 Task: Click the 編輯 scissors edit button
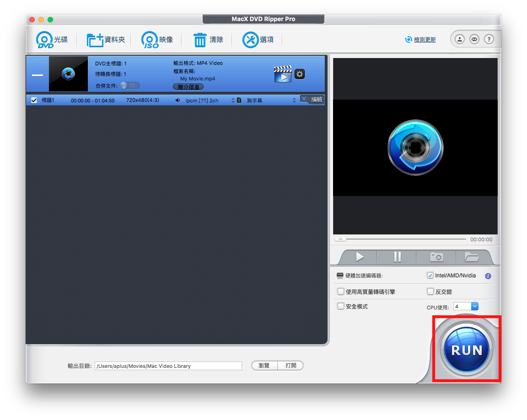click(x=312, y=99)
